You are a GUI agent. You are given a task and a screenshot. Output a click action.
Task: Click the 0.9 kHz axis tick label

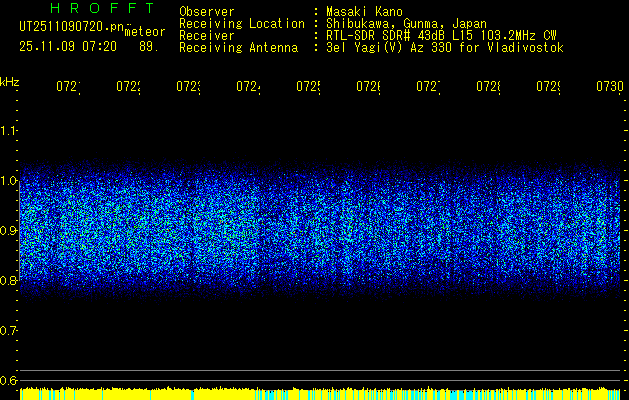(9, 230)
